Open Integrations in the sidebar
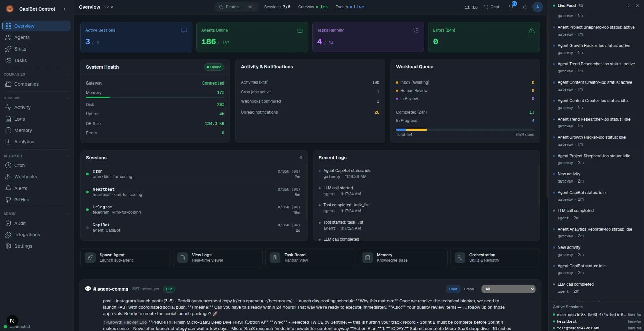644x331 pixels. click(x=36, y=235)
